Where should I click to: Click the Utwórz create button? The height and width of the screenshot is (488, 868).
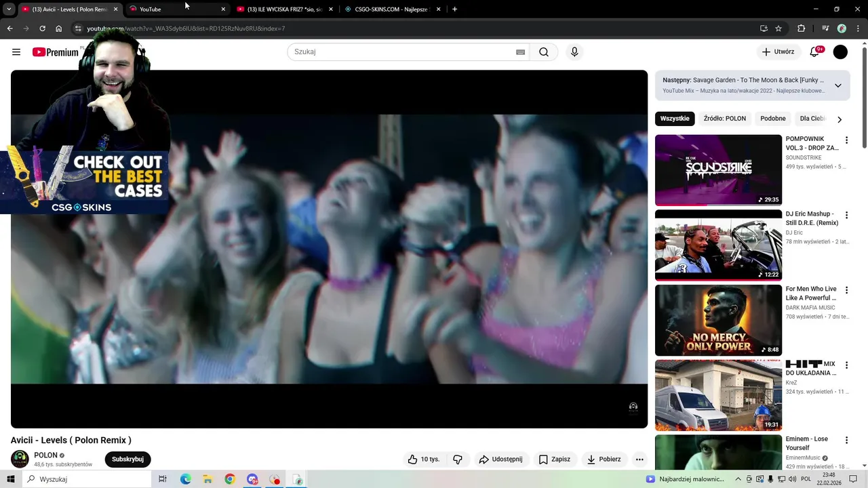777,52
